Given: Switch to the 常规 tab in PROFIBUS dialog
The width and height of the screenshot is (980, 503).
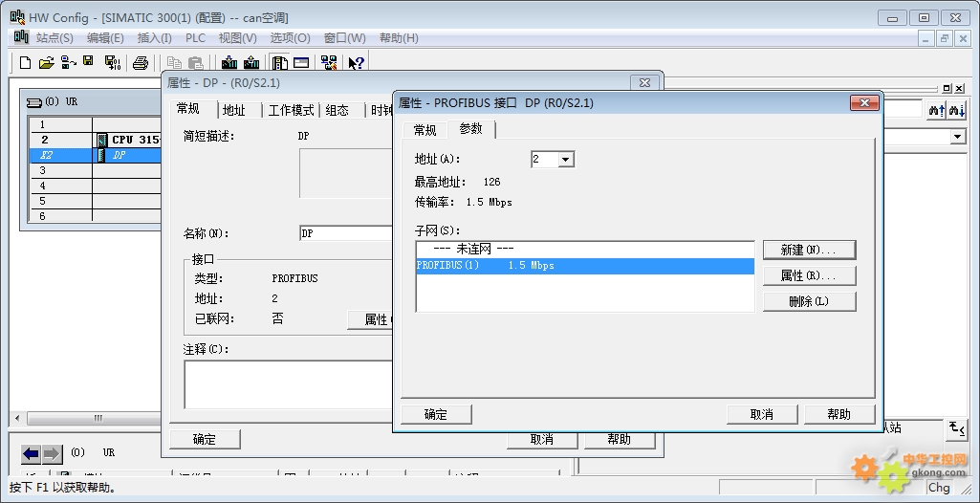Looking at the screenshot, I should pos(425,130).
